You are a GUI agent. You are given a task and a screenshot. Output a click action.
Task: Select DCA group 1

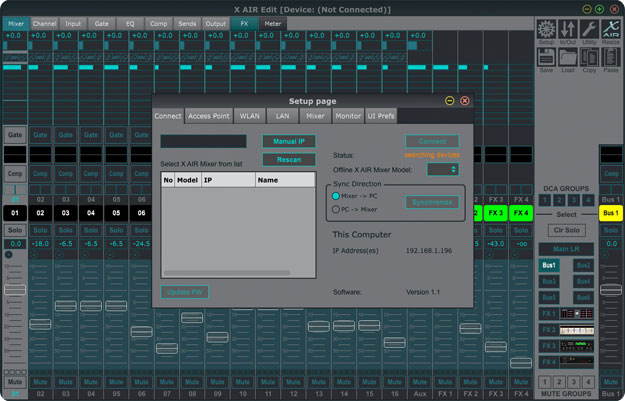[545, 200]
